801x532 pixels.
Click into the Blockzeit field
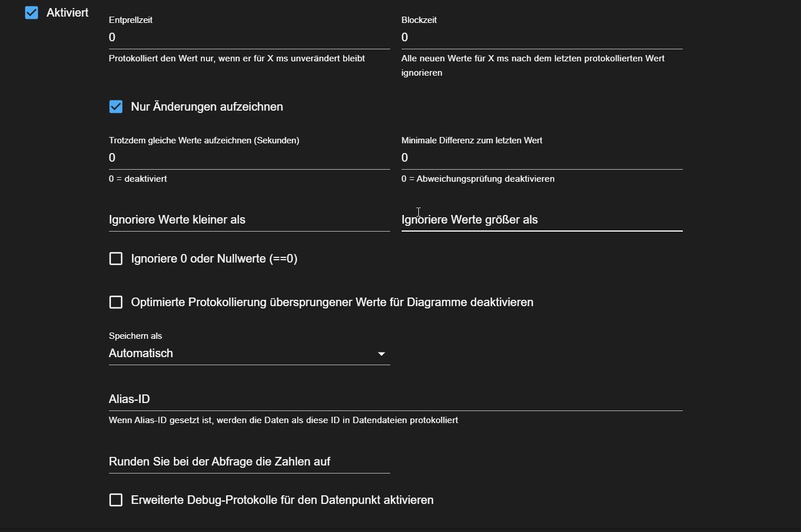(x=542, y=37)
